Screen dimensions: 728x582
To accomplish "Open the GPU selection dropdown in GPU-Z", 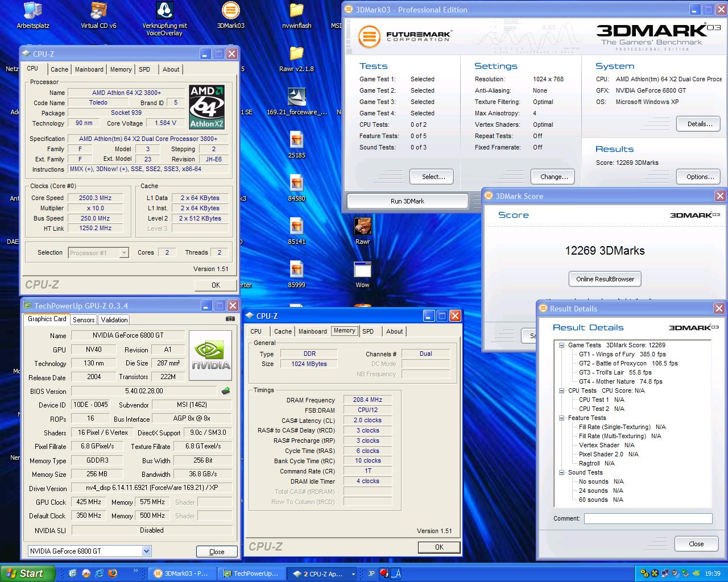I will point(146,551).
